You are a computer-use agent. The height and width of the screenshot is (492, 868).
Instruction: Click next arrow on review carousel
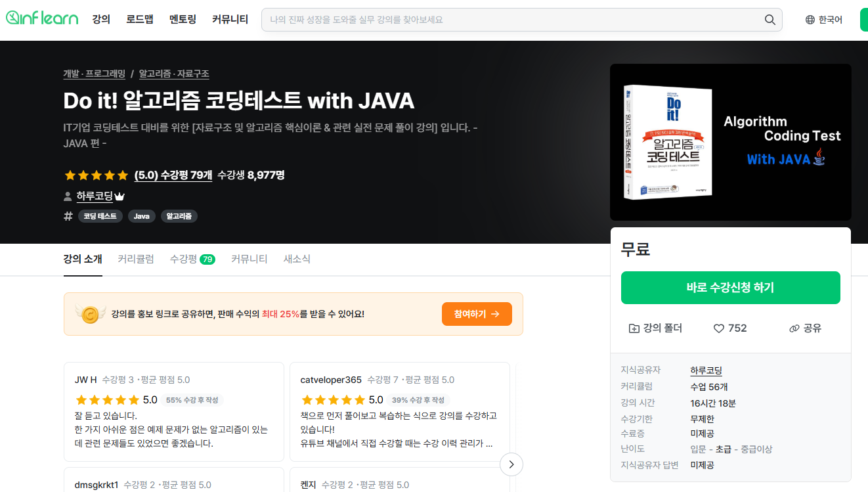coord(511,464)
